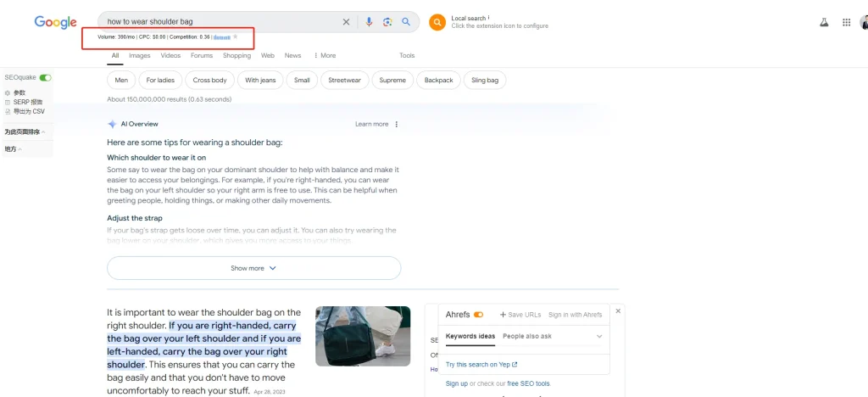Open the AI Overview three-dot menu

[x=397, y=124]
